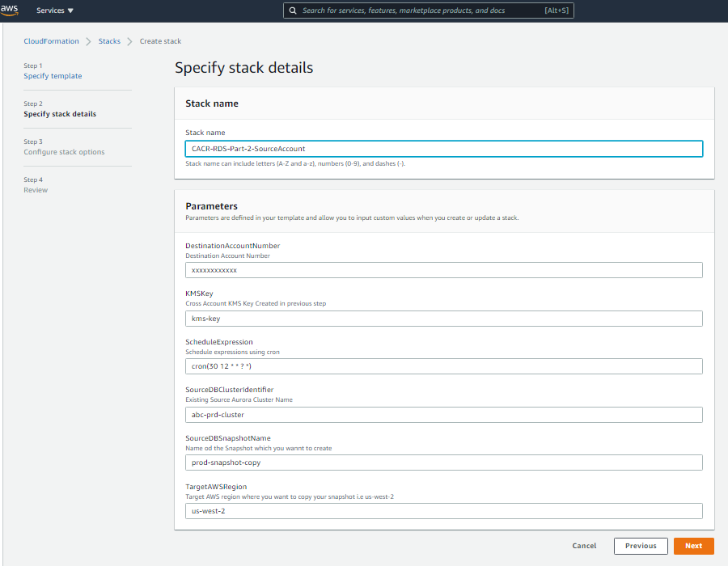The height and width of the screenshot is (566, 728).
Task: Click the Stack name input field
Action: [443, 149]
